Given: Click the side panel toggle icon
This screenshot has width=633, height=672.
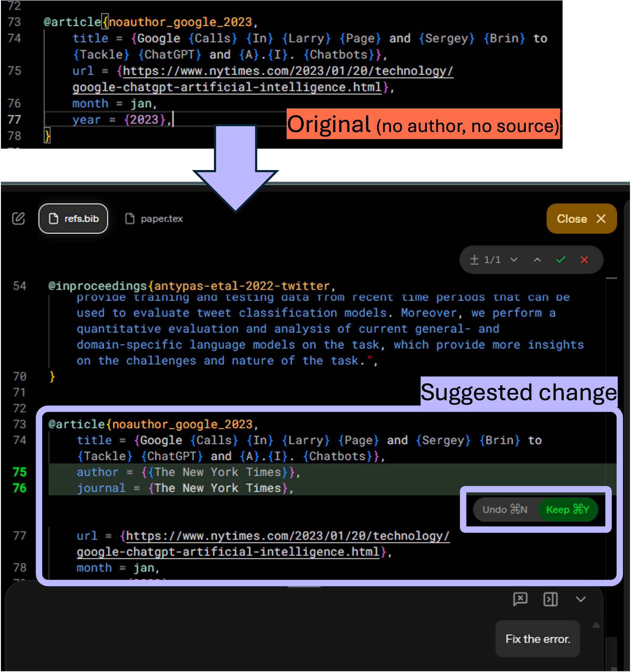Looking at the screenshot, I should coord(550,599).
